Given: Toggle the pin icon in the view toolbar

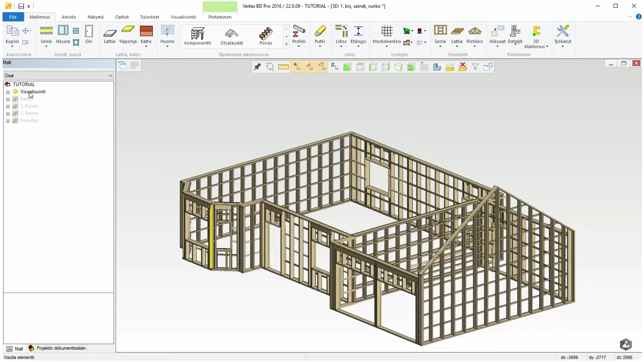Looking at the screenshot, I should coord(257,67).
